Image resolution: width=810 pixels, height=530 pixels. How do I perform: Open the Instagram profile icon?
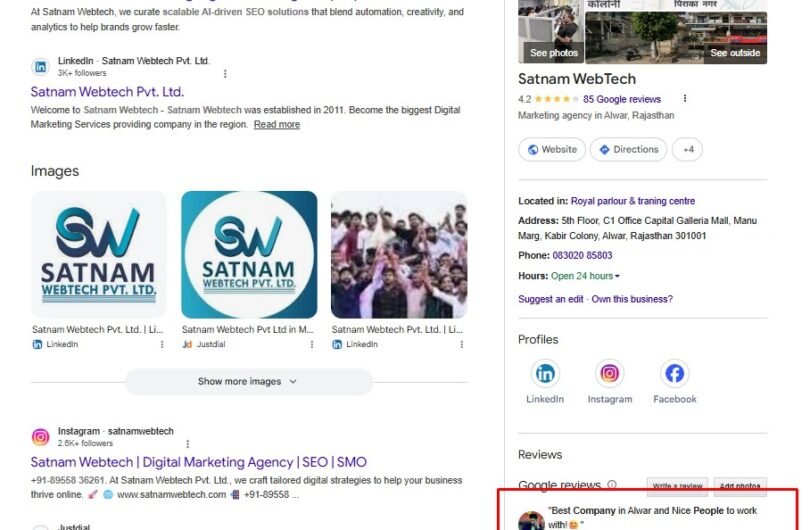pos(610,373)
